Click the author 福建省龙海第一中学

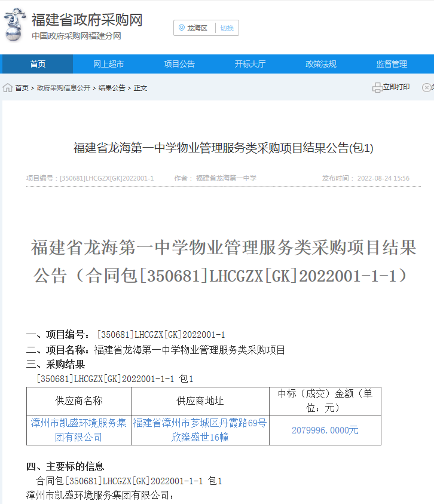click(227, 178)
